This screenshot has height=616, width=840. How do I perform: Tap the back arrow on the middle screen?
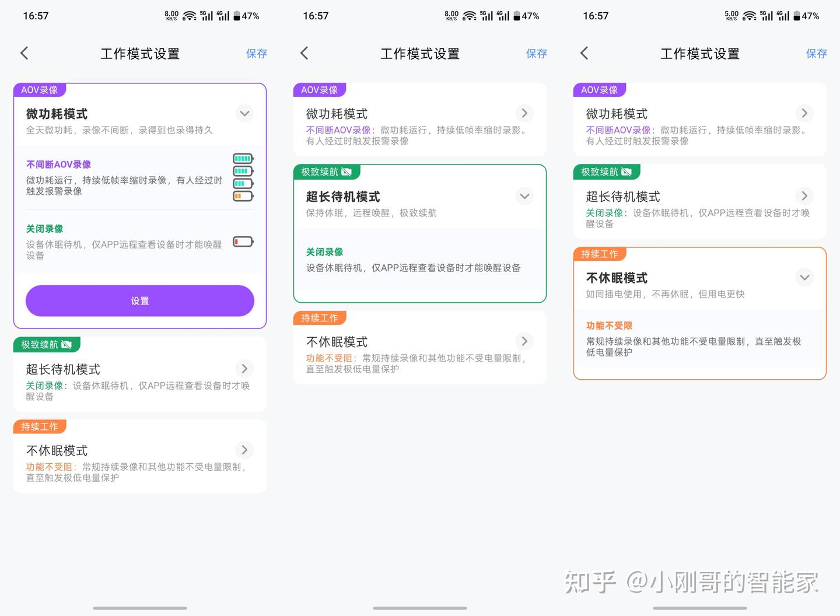[x=304, y=54]
